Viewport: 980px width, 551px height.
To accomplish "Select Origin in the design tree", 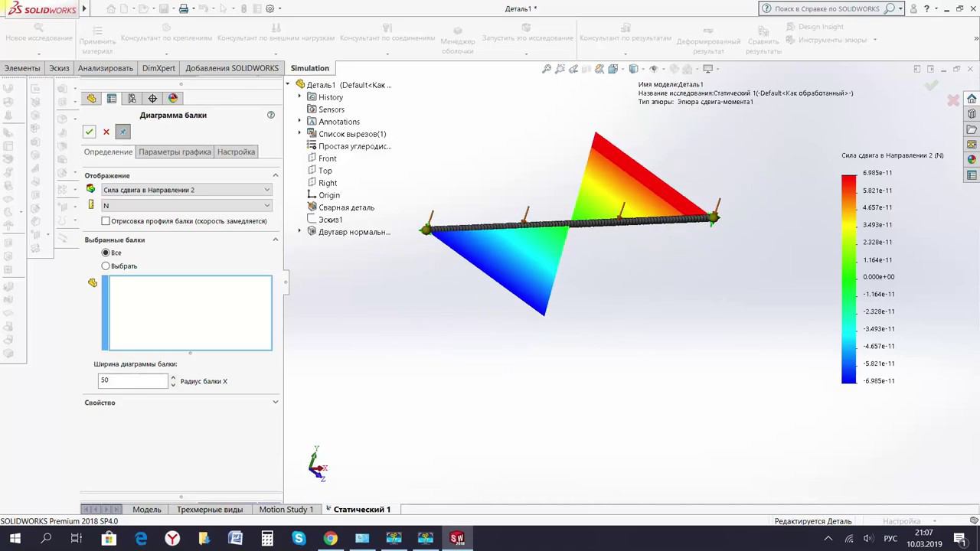I will pos(329,195).
